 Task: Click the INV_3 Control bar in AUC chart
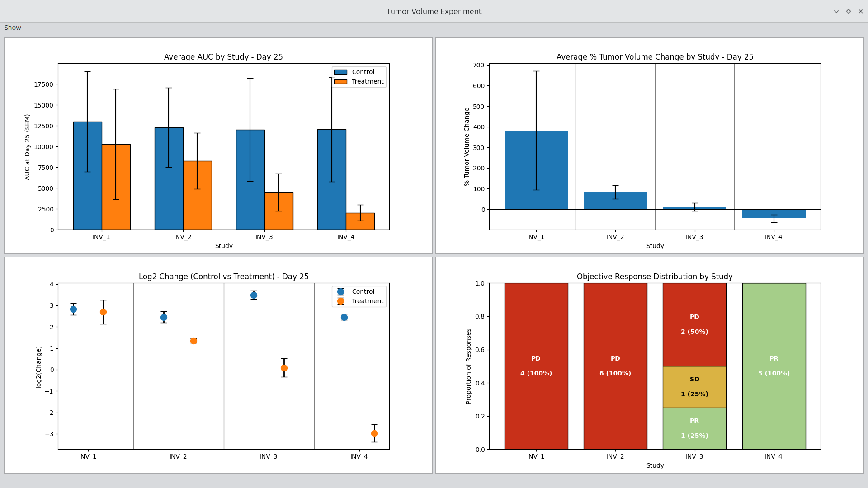[250, 180]
